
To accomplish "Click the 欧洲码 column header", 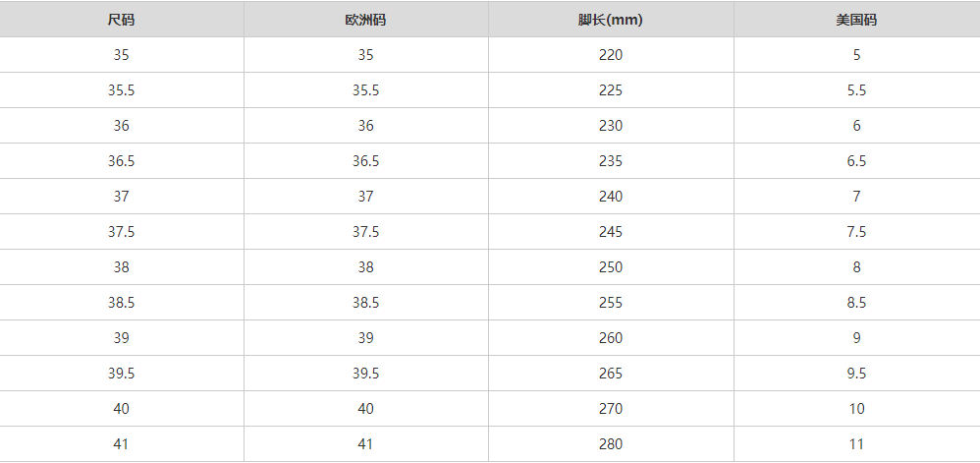I will [x=365, y=20].
